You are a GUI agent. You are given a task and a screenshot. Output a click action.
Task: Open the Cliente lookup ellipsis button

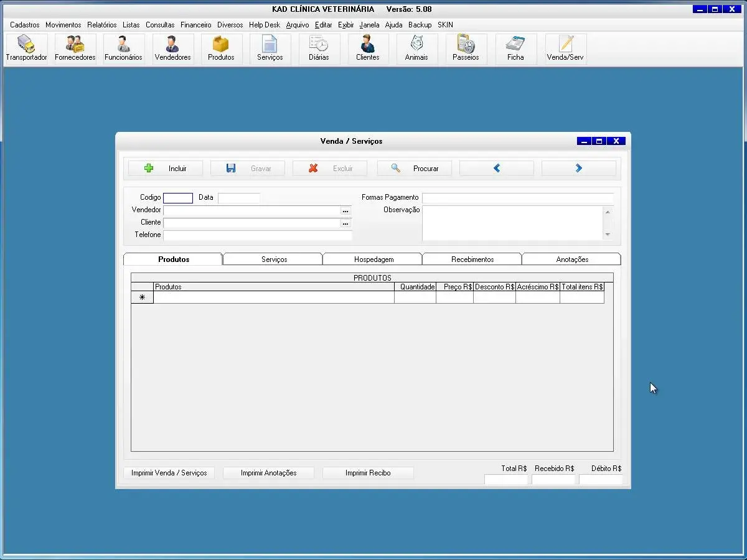pyautogui.click(x=345, y=223)
